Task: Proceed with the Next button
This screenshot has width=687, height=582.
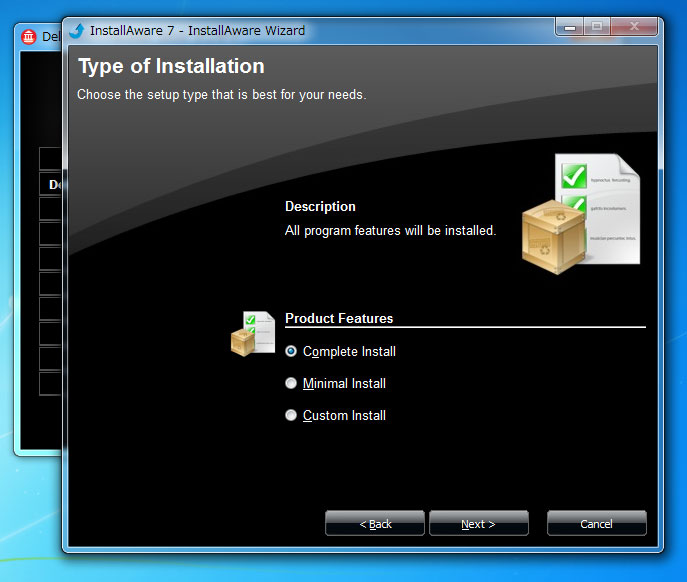Action: (x=479, y=524)
